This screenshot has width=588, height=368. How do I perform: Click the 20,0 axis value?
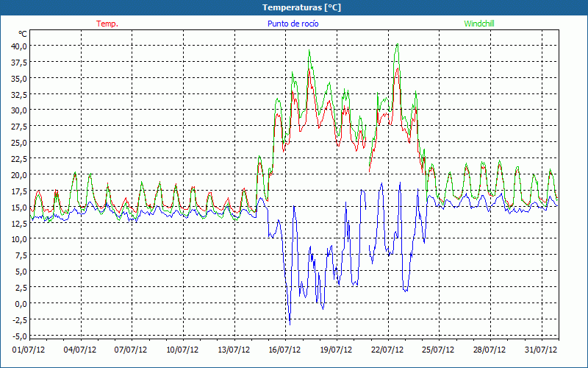(20, 174)
